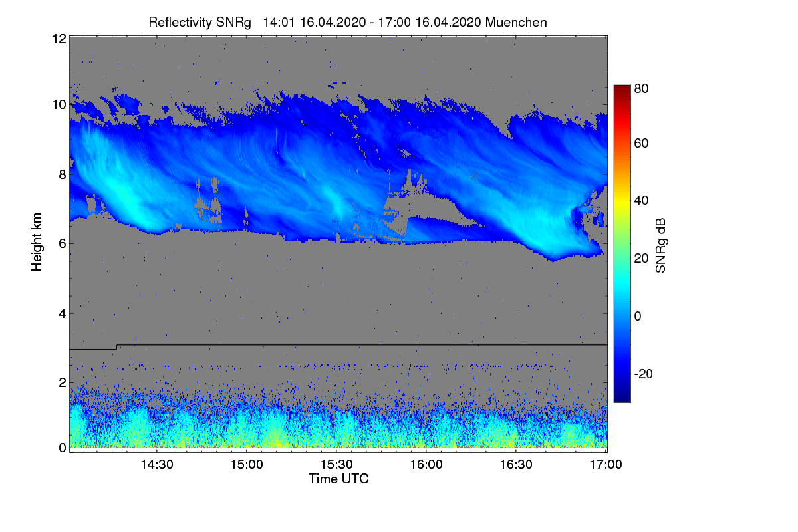Image resolution: width=798 pixels, height=532 pixels.
Task: Click the colorbar tick value 0
Action: 638,316
